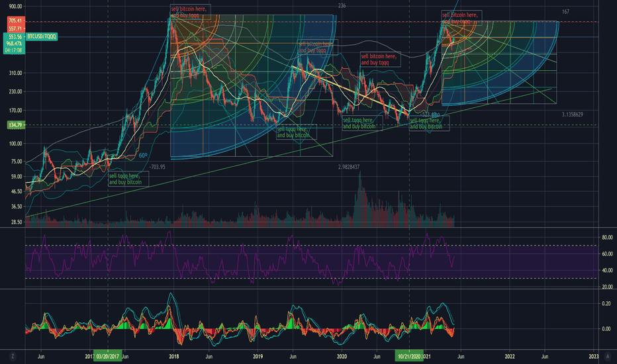The height and width of the screenshot is (364, 617).
Task: Click the 03/20/2017 date marker on time axis
Action: 107,357
